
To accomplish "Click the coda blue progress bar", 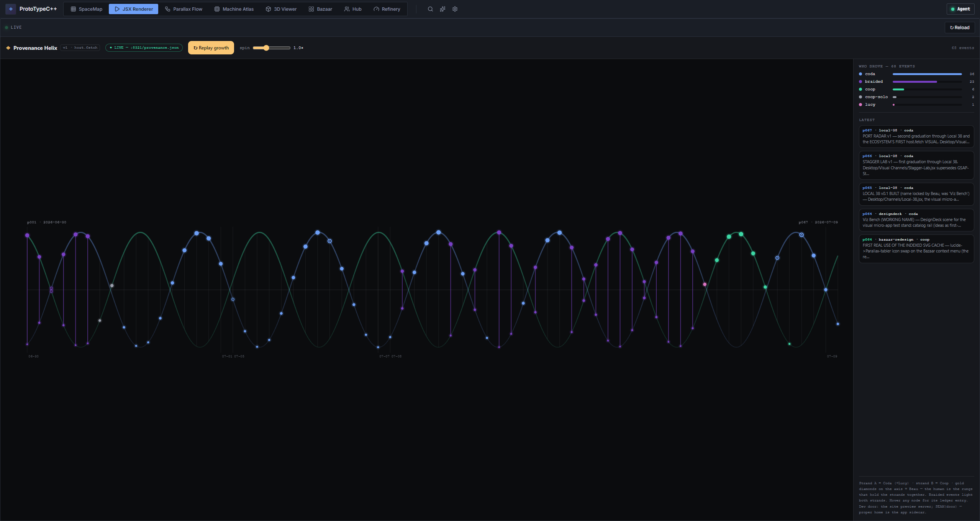I will [x=927, y=74].
